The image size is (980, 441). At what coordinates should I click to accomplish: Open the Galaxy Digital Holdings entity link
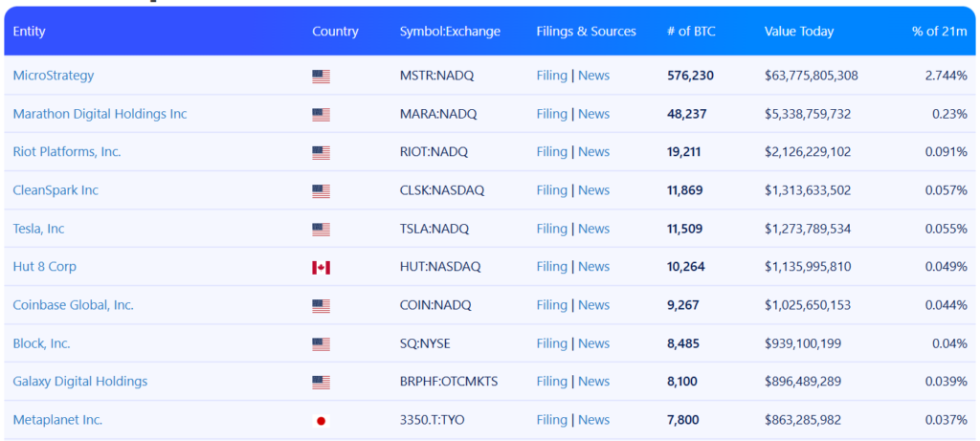(80, 382)
